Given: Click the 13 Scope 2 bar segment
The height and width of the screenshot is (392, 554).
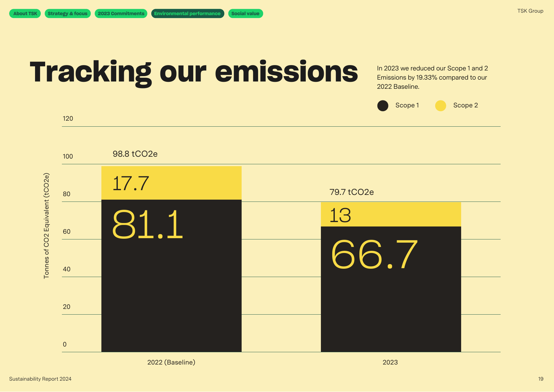Looking at the screenshot, I should (391, 214).
